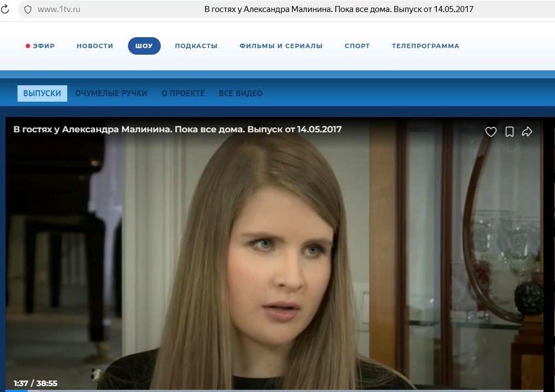The width and height of the screenshot is (555, 392).
Task: Switch to the Выпуски tab
Action: click(42, 93)
